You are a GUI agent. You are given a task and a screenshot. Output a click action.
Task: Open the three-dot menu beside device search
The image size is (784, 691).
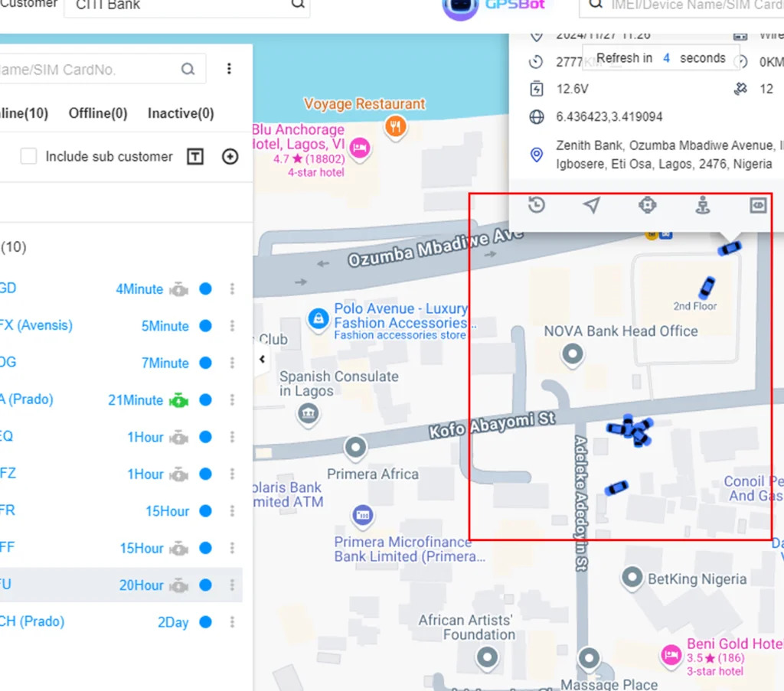229,68
